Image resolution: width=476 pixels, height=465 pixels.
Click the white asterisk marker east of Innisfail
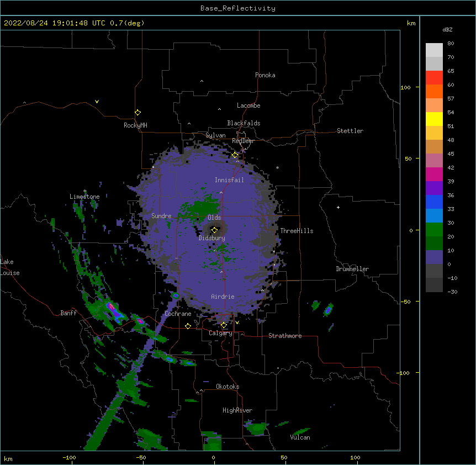277,167
